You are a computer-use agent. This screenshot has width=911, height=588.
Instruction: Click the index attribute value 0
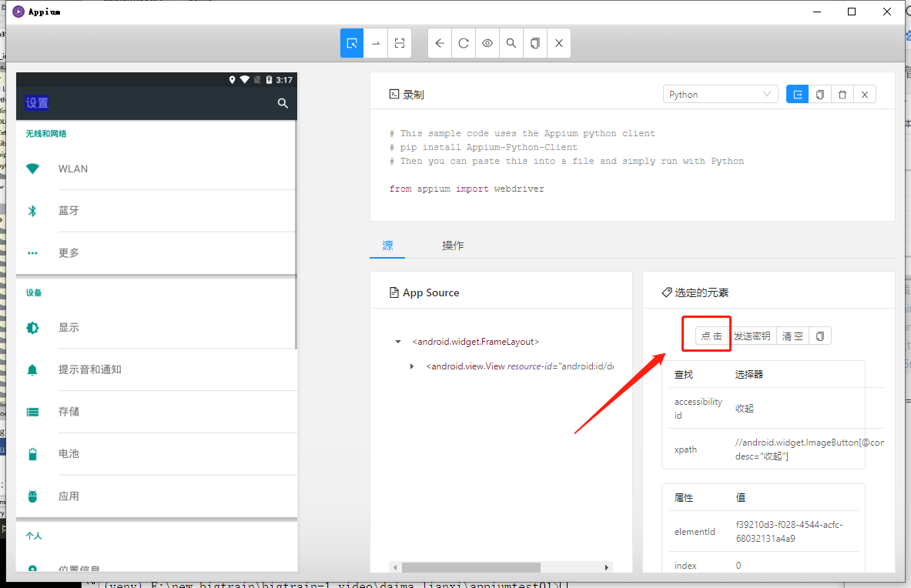[739, 566]
